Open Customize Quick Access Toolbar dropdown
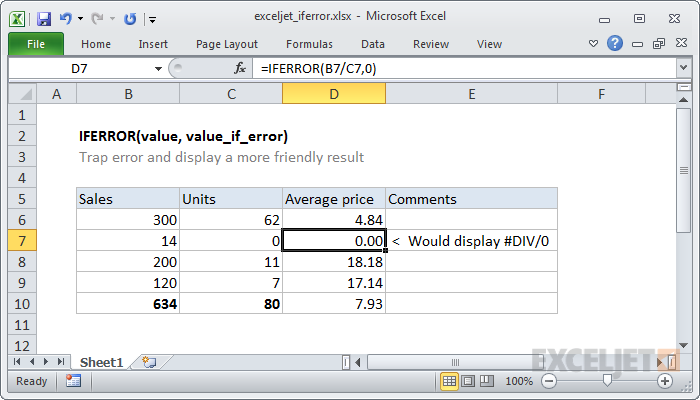The image size is (700, 400). point(153,19)
